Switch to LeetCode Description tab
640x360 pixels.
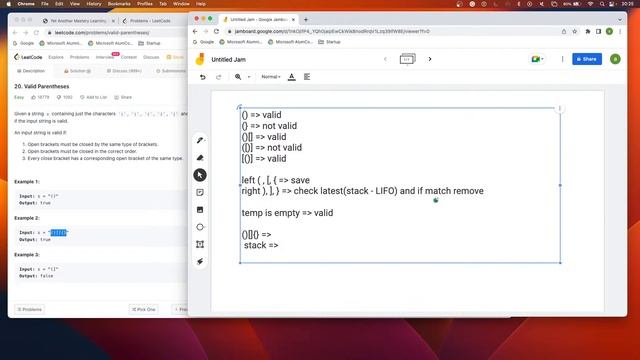pyautogui.click(x=31, y=71)
